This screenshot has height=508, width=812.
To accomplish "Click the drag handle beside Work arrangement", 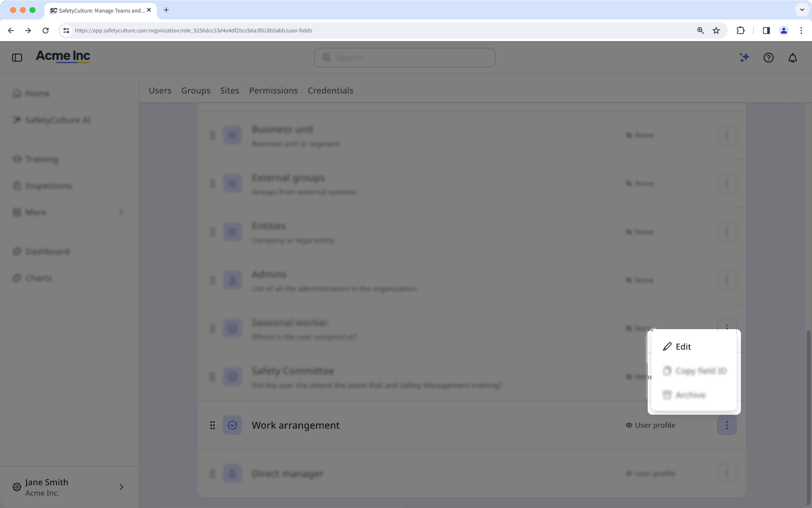I will pyautogui.click(x=213, y=425).
